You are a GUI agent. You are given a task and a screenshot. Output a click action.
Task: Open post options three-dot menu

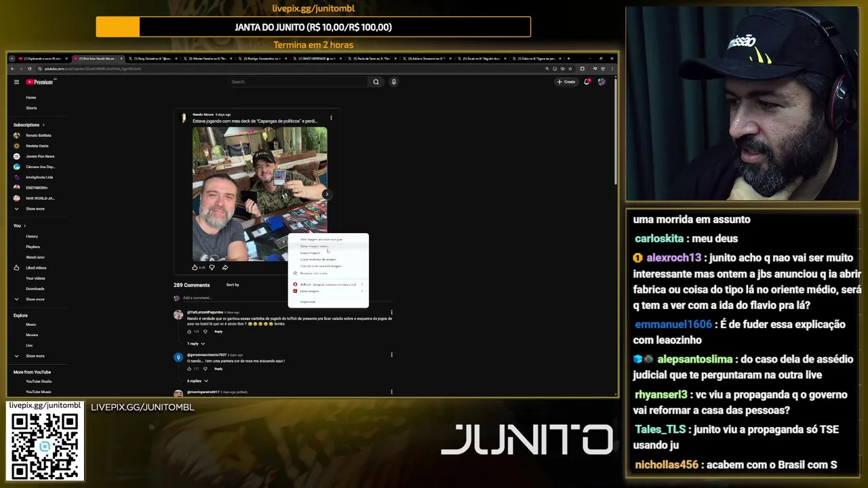pyautogui.click(x=331, y=118)
